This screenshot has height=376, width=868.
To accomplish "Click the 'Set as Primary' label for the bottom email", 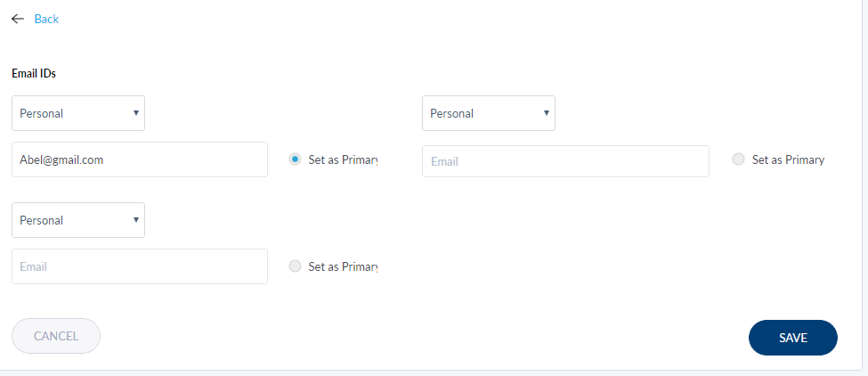I will [x=343, y=266].
